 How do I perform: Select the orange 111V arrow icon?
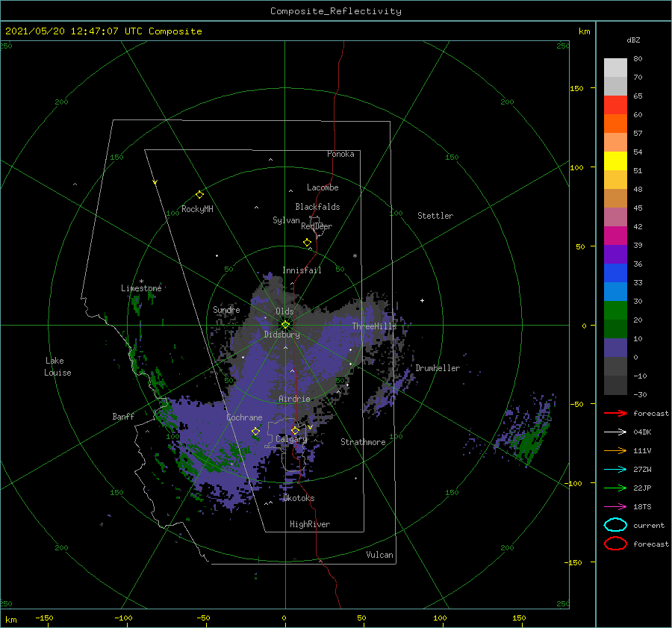coord(615,450)
